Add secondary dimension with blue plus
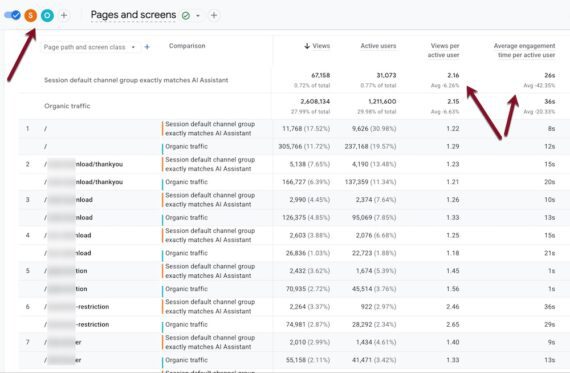The image size is (570, 373). click(x=147, y=47)
